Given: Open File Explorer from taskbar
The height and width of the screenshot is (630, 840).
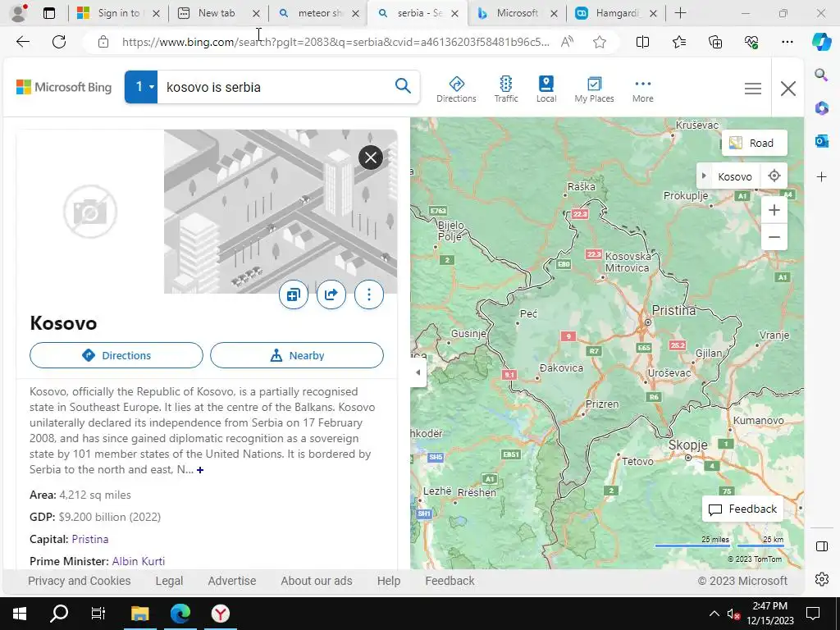Looking at the screenshot, I should pyautogui.click(x=139, y=614).
